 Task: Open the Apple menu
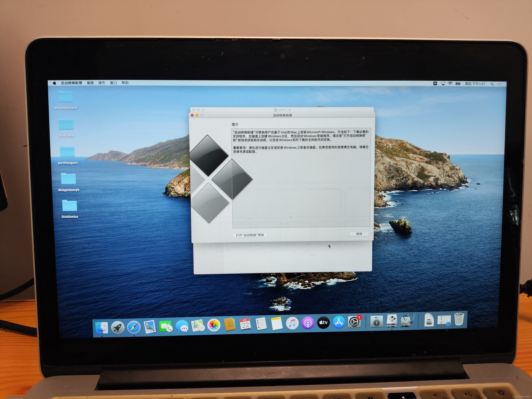click(x=55, y=83)
